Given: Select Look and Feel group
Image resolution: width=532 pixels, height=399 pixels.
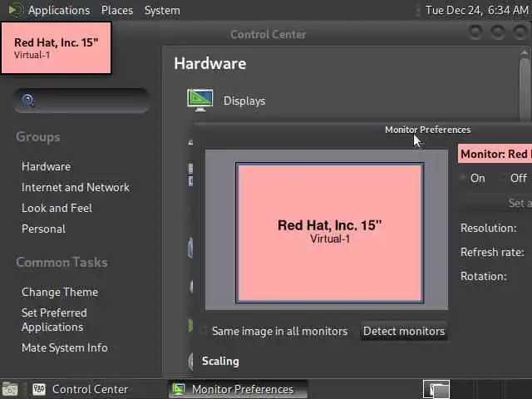Looking at the screenshot, I should pos(57,208).
